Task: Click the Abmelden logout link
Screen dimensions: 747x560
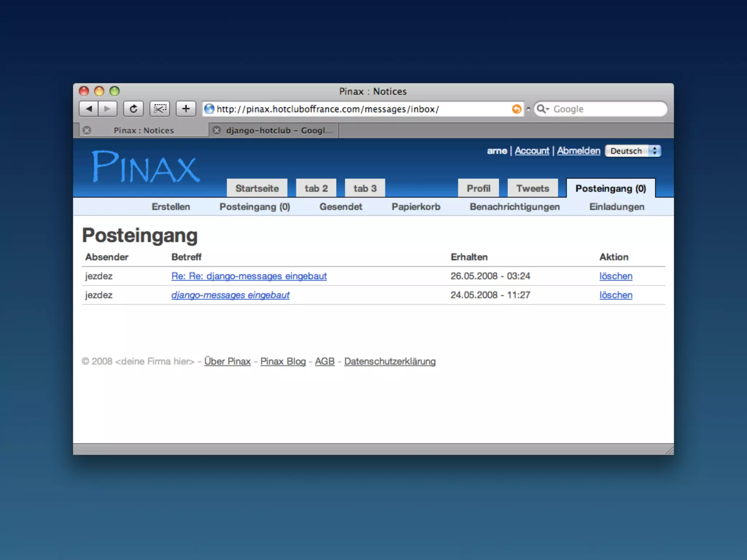Action: (x=578, y=151)
